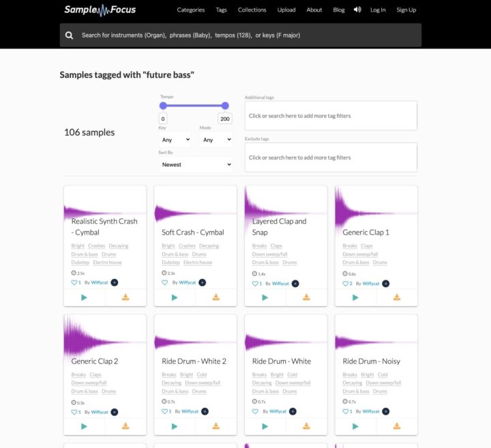Like the Soft Crash - Cymbal sample
Image resolution: width=491 pixels, height=448 pixels.
165,282
